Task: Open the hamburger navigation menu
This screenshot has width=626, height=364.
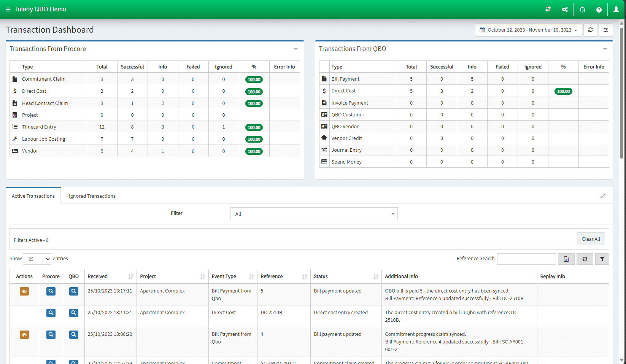Action: pos(7,10)
